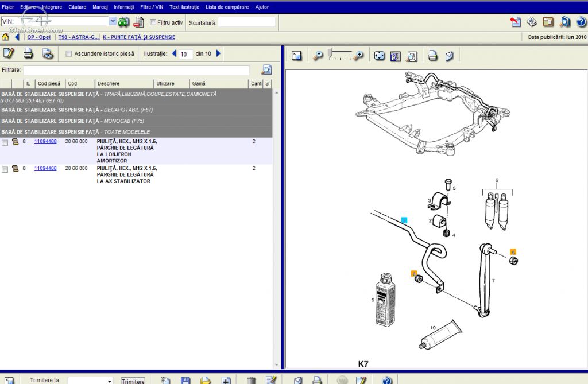This screenshot has width=588, height=384.
Task: Click the eye preview icon above the parts list
Action: [48, 53]
